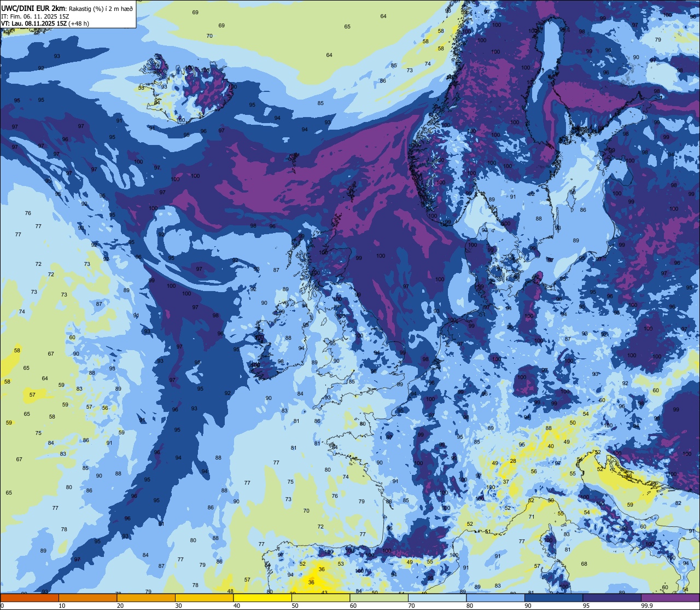Image resolution: width=700 pixels, height=610 pixels.
Task: Click the legend tick label '60'
Action: [353, 606]
